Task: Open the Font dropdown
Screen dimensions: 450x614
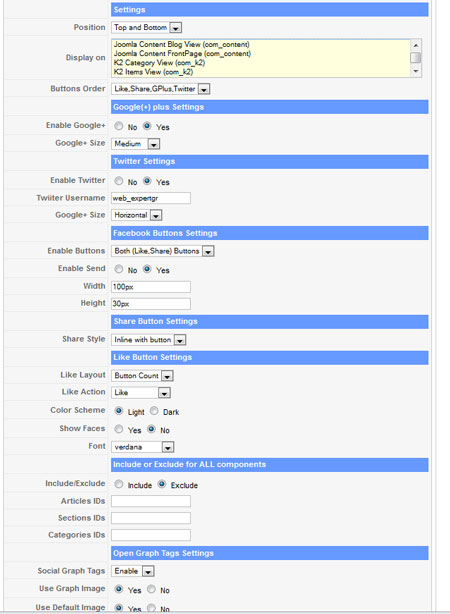Action: click(143, 447)
